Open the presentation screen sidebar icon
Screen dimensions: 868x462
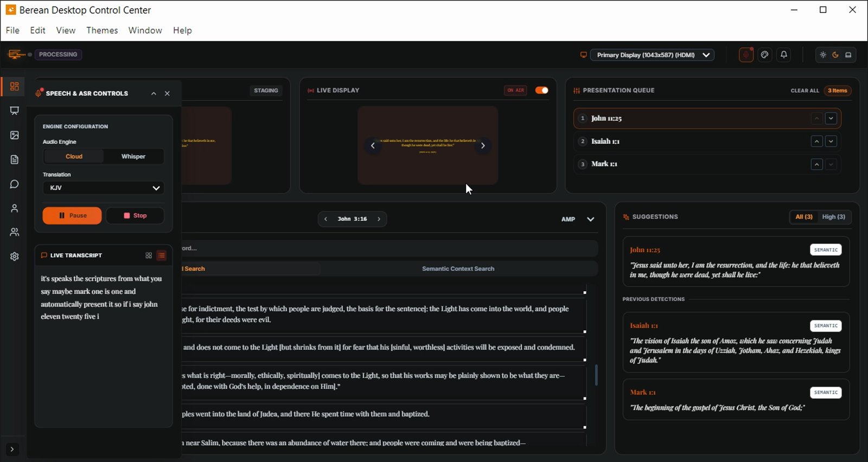(15, 111)
